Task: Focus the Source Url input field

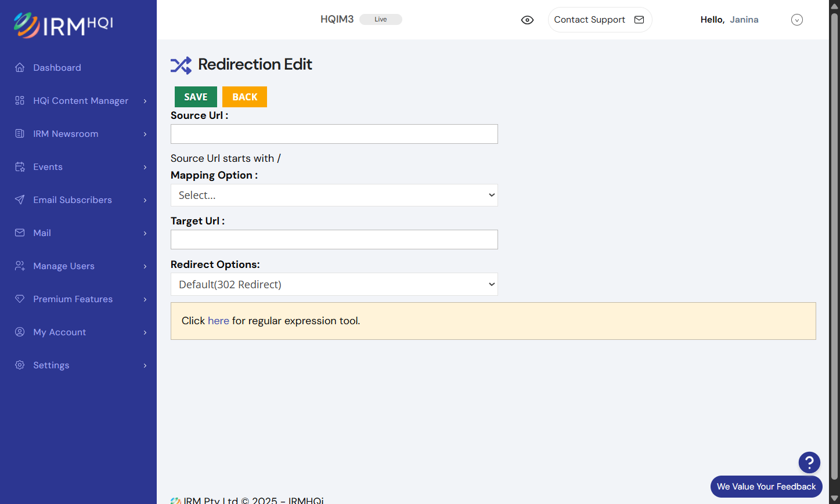Action: tap(334, 134)
